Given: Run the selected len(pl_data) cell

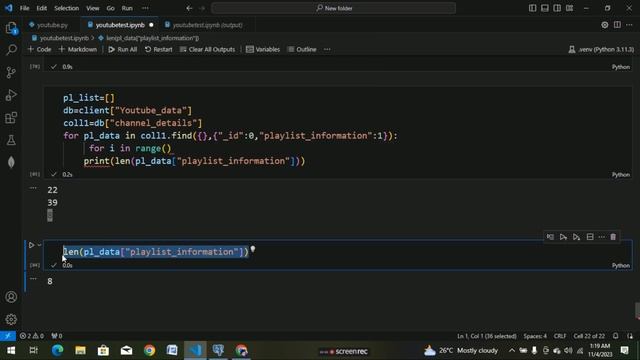Looking at the screenshot, I should click(x=31, y=245).
